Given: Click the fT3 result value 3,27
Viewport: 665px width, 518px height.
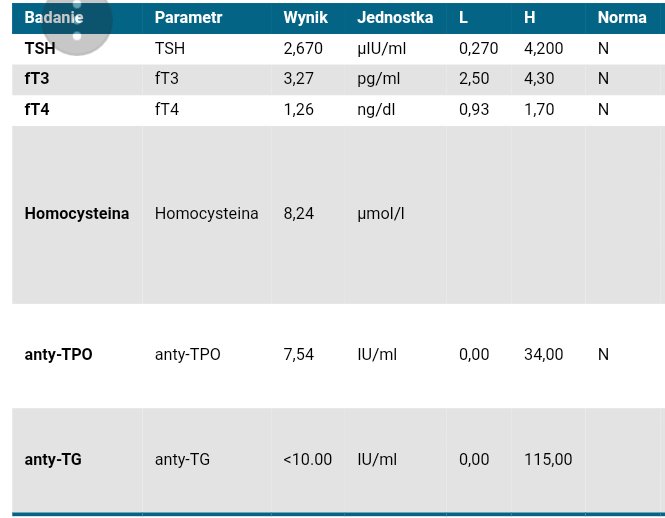Looking at the screenshot, I should point(299,79).
